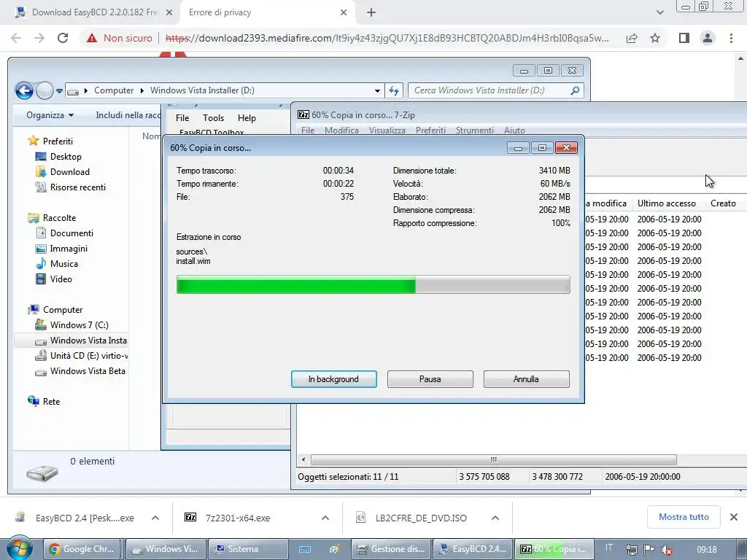Refresh the Explorer folder view
Image resolution: width=747 pixels, height=560 pixels.
click(x=393, y=90)
